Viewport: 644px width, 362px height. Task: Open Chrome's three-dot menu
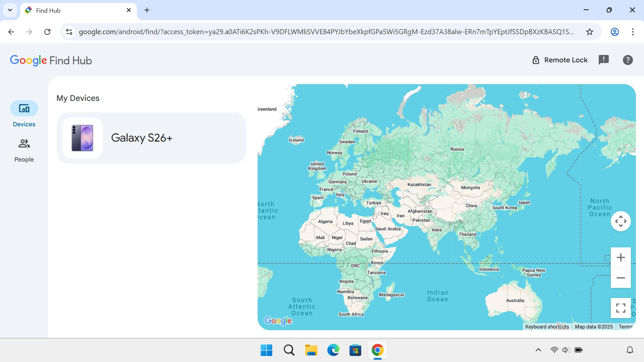click(x=633, y=32)
